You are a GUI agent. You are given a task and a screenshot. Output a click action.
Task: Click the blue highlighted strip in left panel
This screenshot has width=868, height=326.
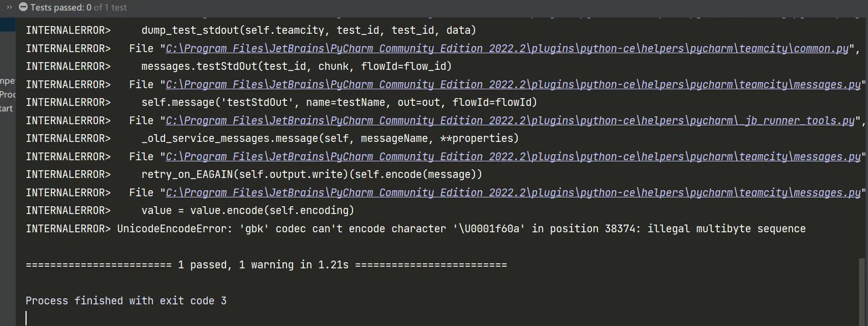8,25
